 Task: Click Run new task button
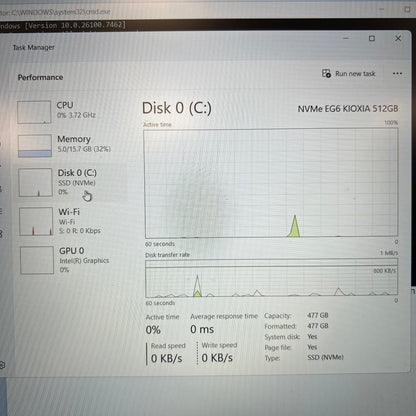(349, 74)
